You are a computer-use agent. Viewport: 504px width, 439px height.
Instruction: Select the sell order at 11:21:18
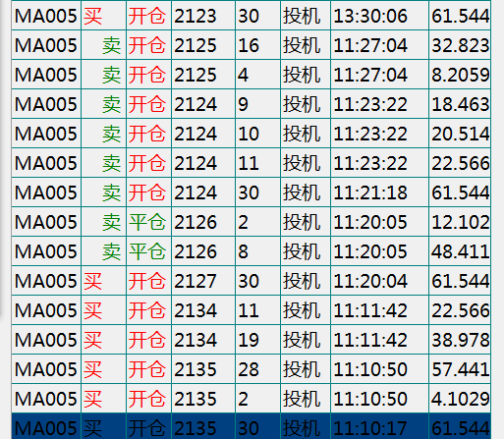[252, 192]
